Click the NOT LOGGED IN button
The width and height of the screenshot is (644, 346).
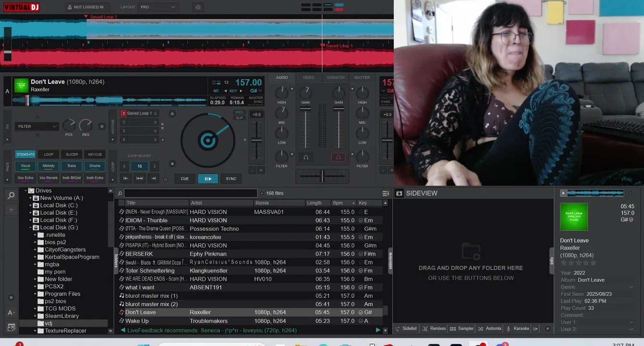pos(88,7)
